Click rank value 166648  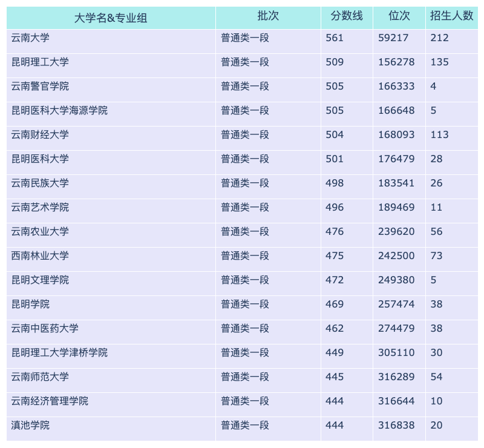tap(396, 111)
